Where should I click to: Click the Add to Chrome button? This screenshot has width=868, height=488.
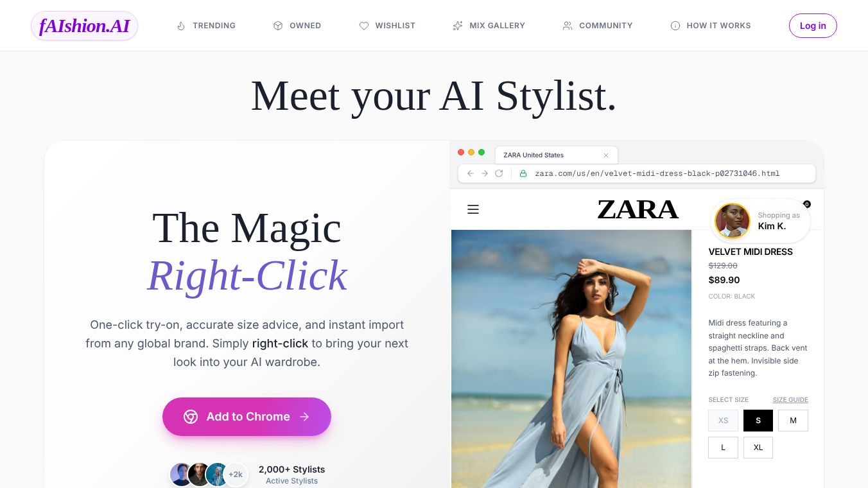click(247, 417)
